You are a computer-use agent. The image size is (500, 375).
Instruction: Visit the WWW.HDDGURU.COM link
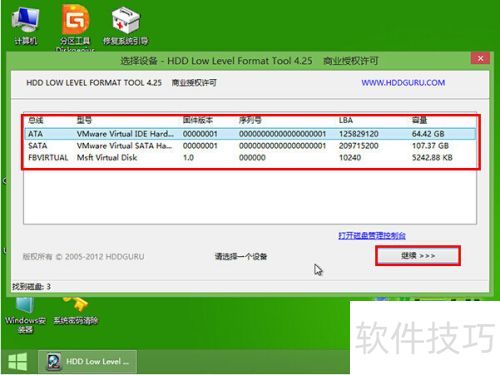403,83
